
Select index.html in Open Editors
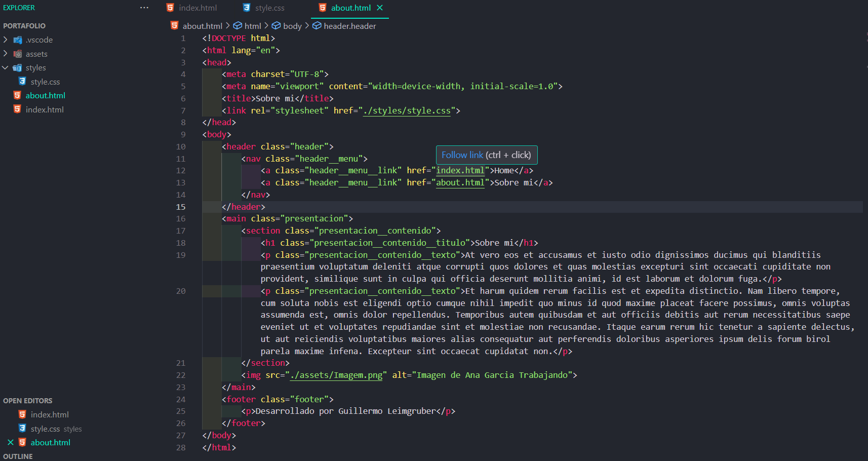pyautogui.click(x=50, y=414)
